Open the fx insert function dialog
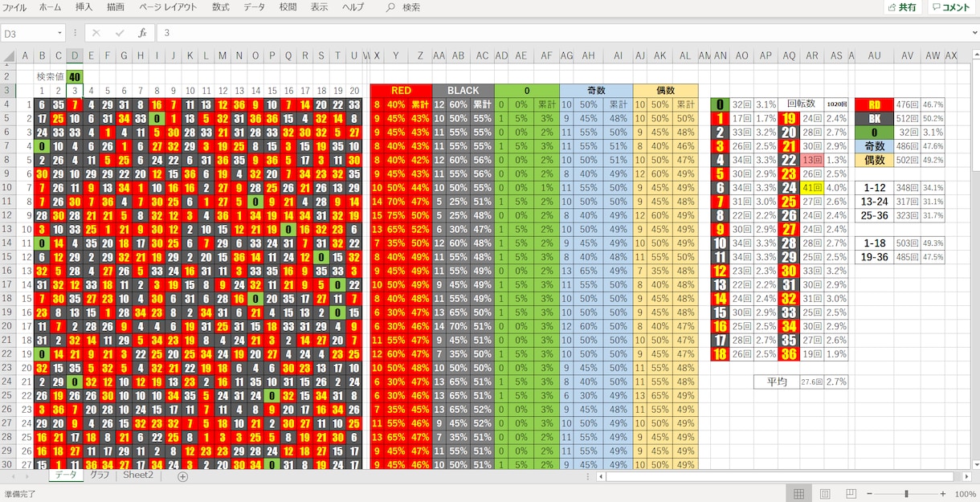 coord(142,33)
